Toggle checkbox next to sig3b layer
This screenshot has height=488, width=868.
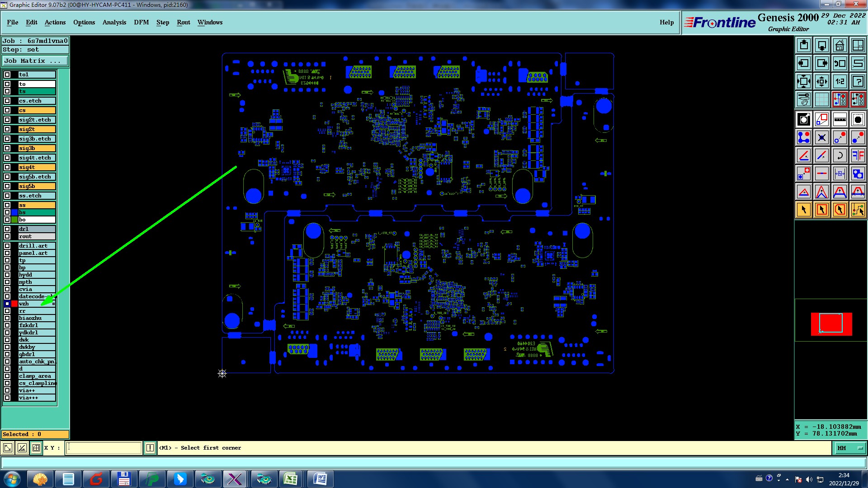click(7, 148)
